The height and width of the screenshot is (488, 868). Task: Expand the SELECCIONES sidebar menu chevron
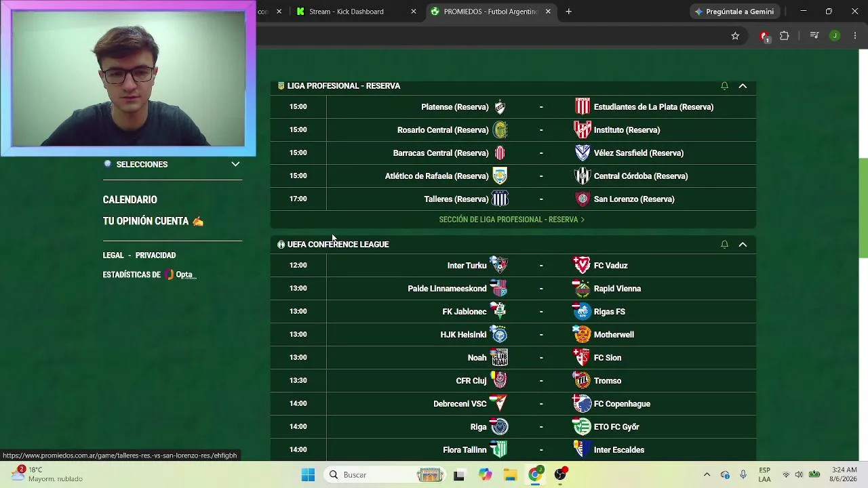(x=235, y=165)
